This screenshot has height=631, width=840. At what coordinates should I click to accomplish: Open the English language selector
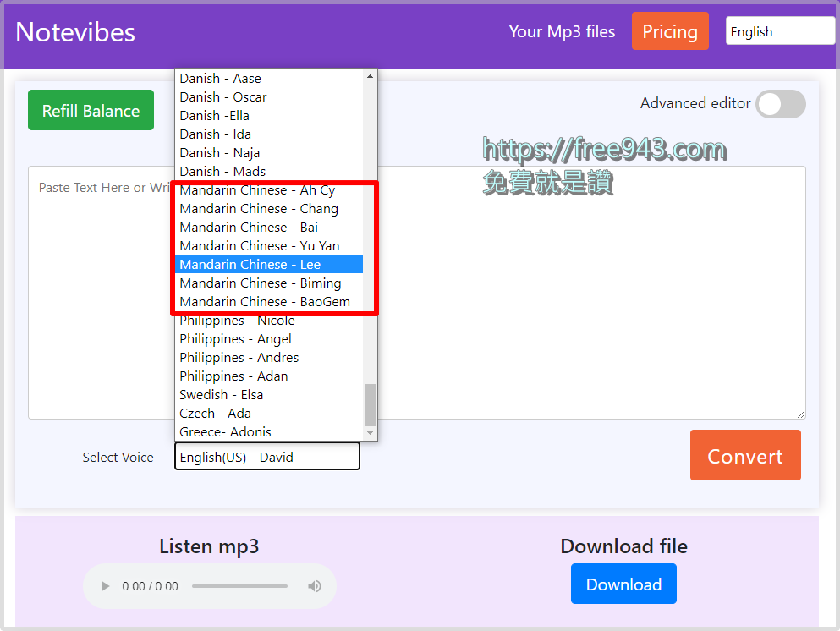pyautogui.click(x=779, y=30)
